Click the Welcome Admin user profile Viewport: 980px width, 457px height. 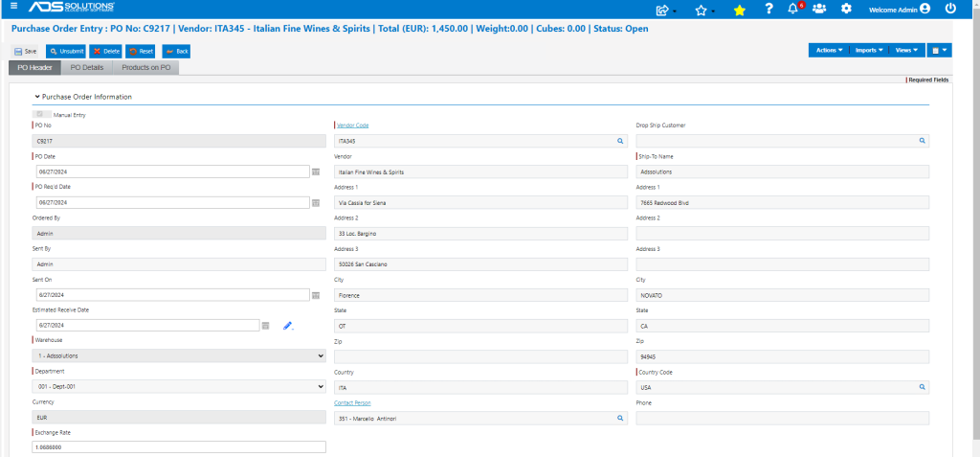tap(900, 9)
